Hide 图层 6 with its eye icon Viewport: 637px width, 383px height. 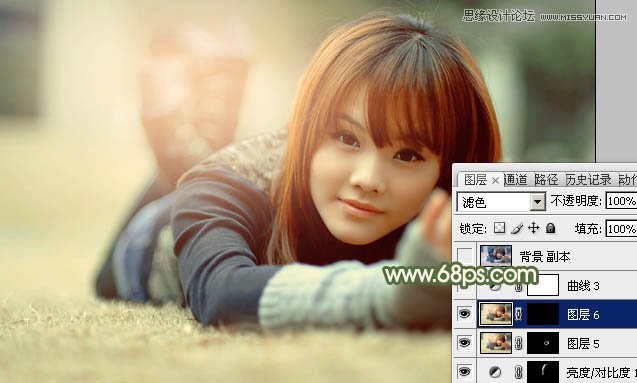pos(465,314)
